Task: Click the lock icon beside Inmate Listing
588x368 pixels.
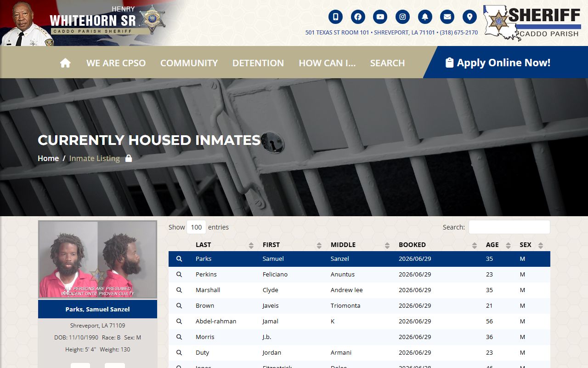Action: (129, 158)
